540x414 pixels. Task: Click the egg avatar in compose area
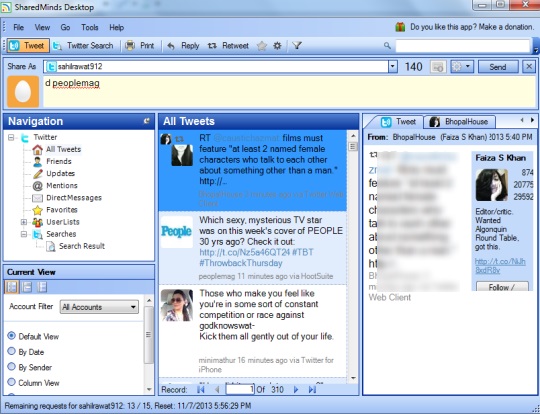(x=23, y=92)
